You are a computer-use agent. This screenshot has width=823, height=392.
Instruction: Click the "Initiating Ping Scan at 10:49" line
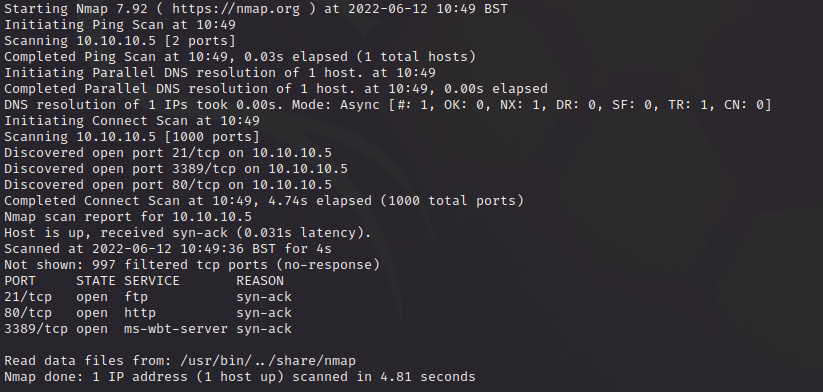pos(120,25)
